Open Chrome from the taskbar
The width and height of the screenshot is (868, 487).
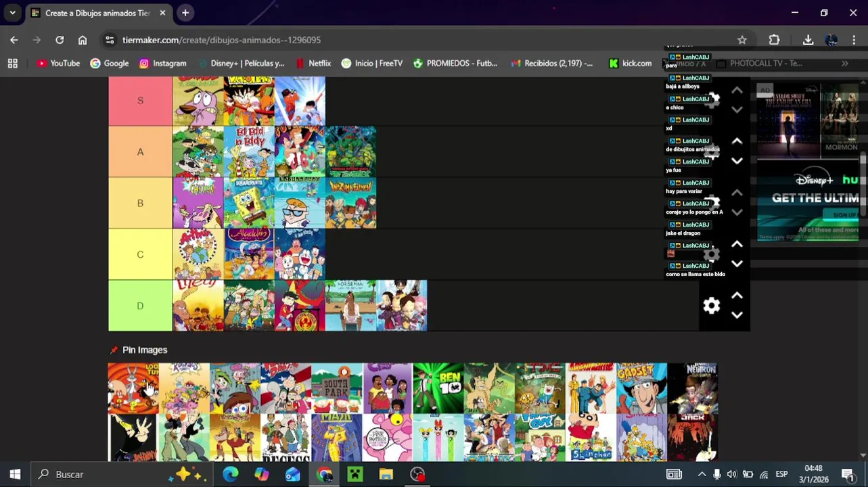coord(324,474)
